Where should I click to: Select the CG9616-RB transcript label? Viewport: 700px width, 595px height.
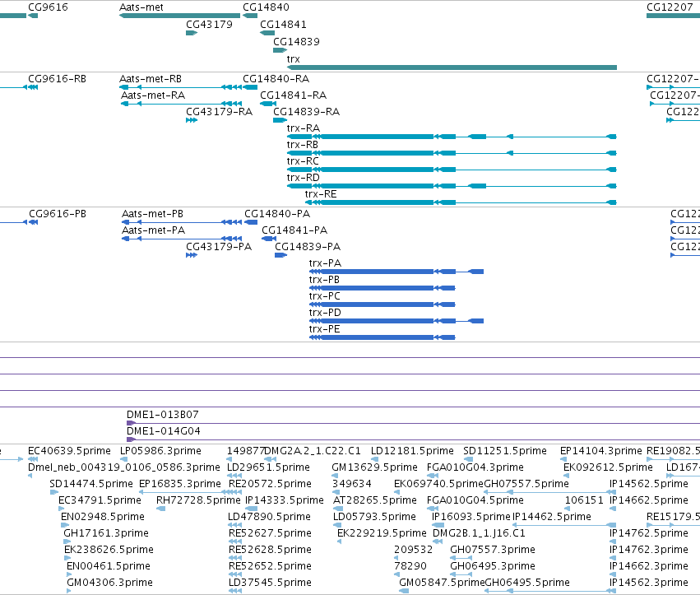tap(57, 79)
